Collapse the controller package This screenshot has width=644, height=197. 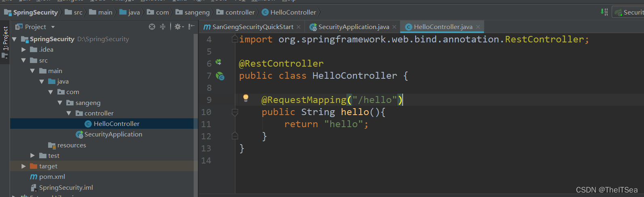(69, 113)
